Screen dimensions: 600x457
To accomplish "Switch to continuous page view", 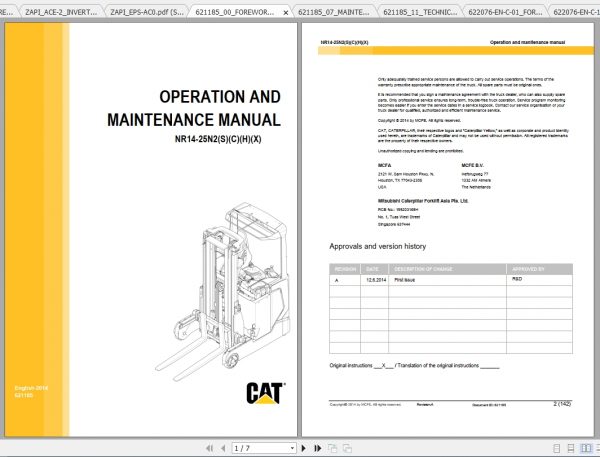I will [x=571, y=448].
